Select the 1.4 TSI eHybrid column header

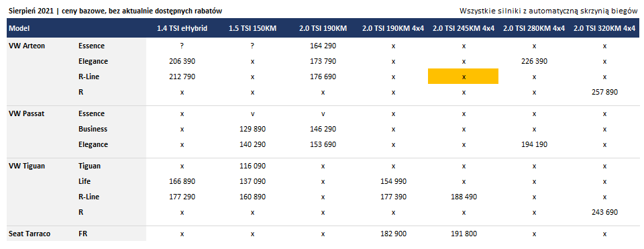click(x=182, y=28)
